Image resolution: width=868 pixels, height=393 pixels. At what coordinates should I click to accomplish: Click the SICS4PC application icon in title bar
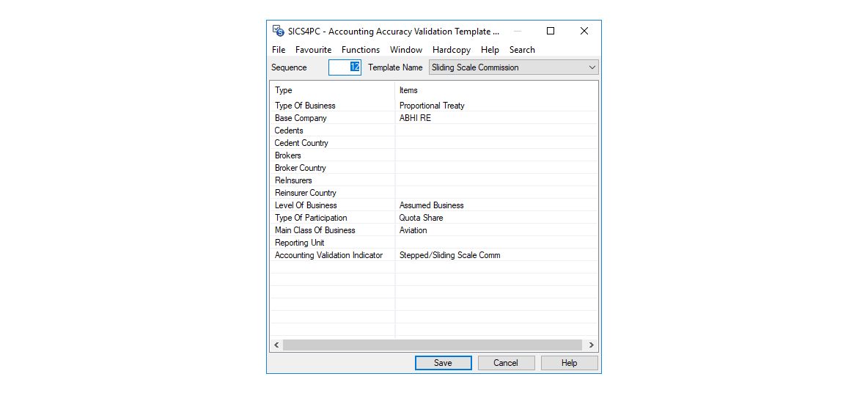279,31
